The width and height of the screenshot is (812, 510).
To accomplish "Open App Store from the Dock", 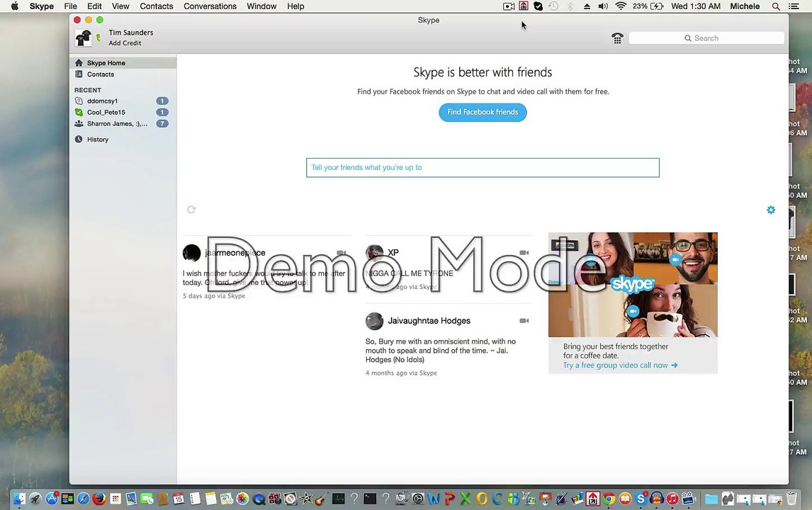I will click(51, 499).
